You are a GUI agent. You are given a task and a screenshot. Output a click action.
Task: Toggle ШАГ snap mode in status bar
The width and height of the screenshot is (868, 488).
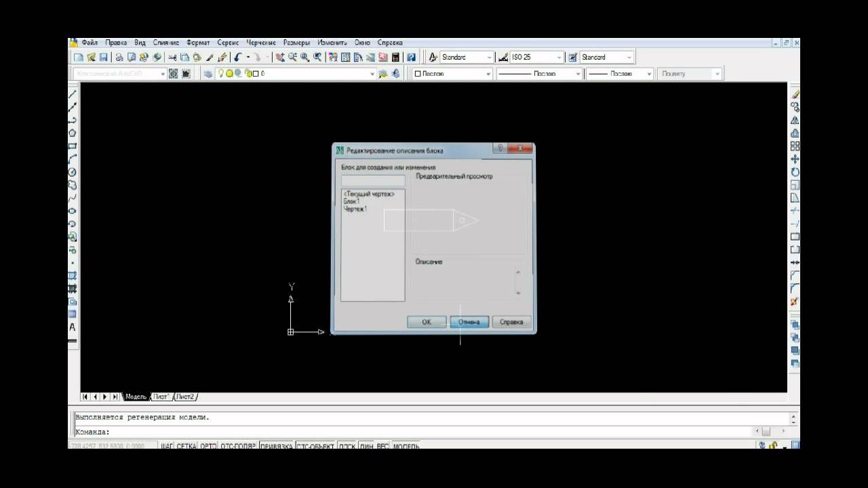[x=167, y=446]
